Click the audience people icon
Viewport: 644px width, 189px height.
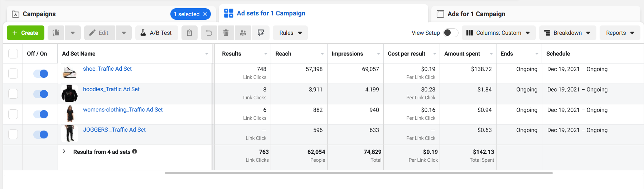(x=243, y=33)
